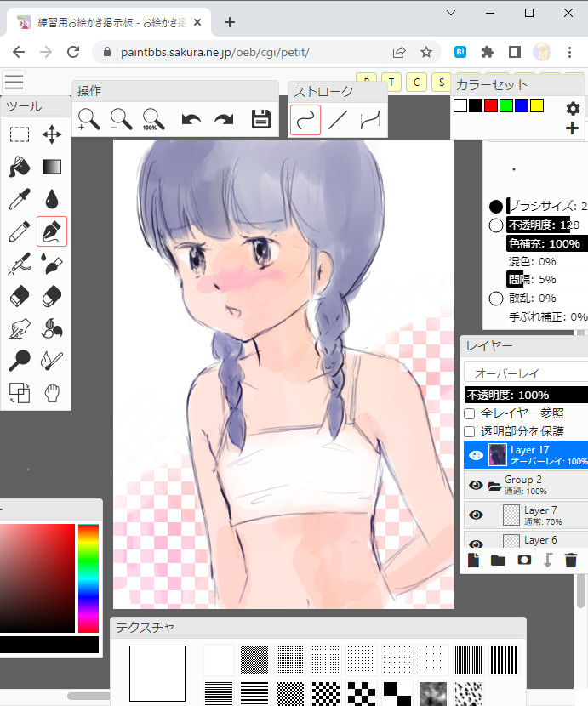
Task: Toggle pressure circle beside 散乱
Action: point(495,299)
